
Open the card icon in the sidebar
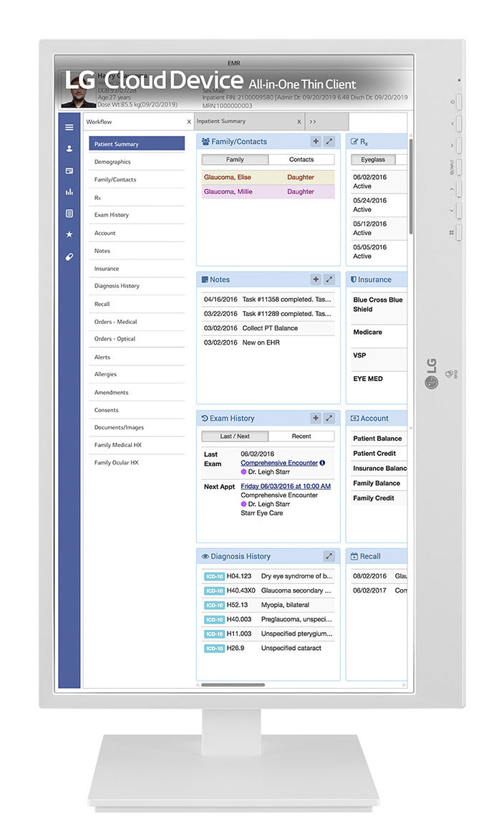69,171
